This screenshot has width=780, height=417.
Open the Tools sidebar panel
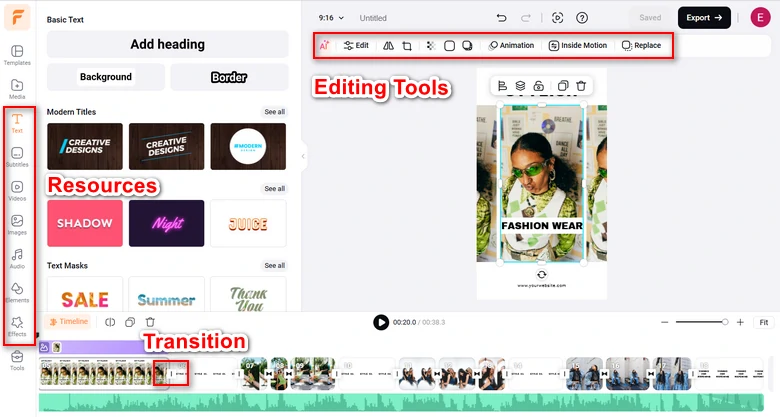tap(17, 360)
